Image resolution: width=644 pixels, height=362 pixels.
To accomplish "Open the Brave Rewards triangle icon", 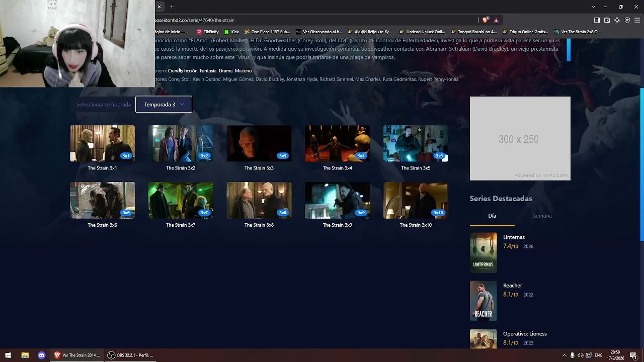I will [x=496, y=20].
